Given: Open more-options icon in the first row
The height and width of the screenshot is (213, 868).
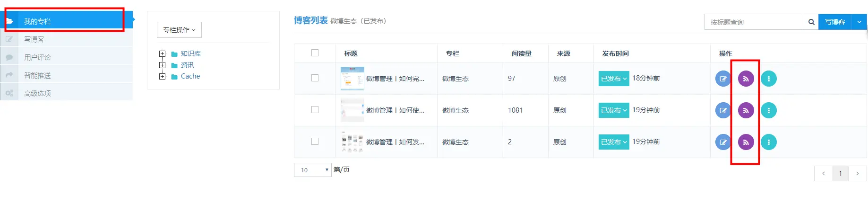Looking at the screenshot, I should 769,79.
